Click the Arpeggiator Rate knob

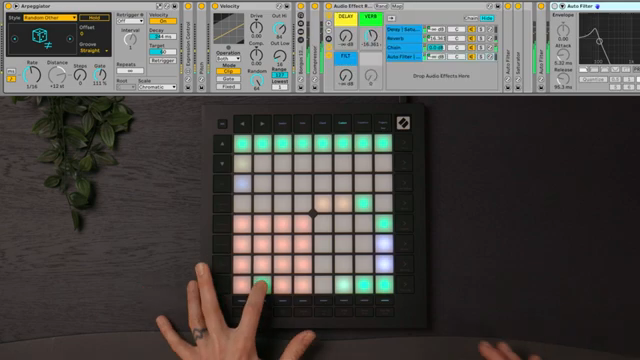click(x=32, y=75)
